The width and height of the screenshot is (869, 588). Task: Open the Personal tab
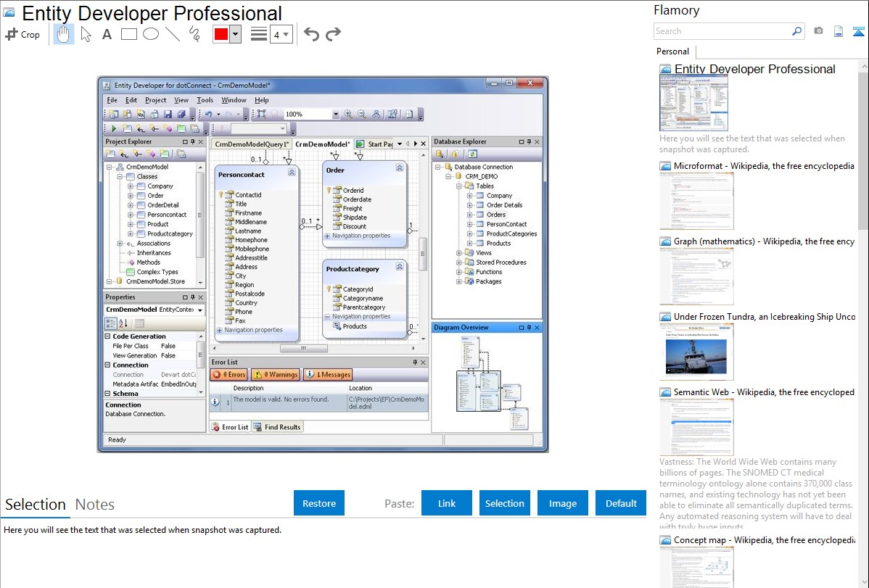pyautogui.click(x=672, y=51)
